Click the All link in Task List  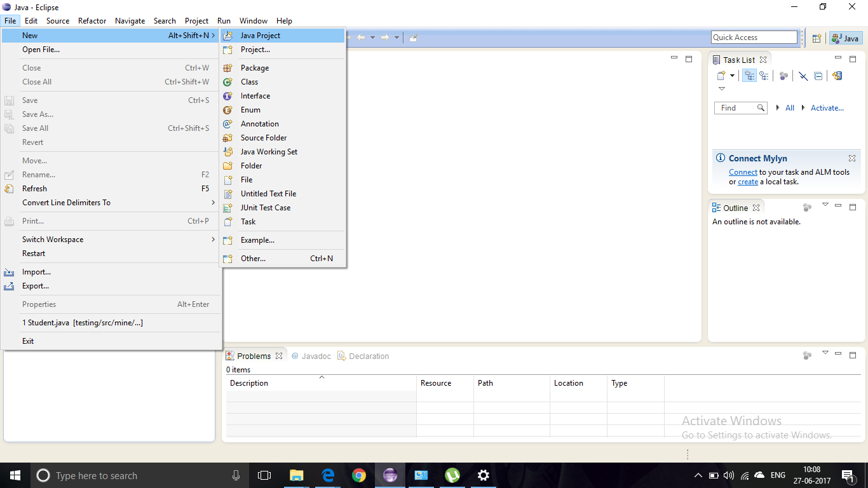click(790, 108)
